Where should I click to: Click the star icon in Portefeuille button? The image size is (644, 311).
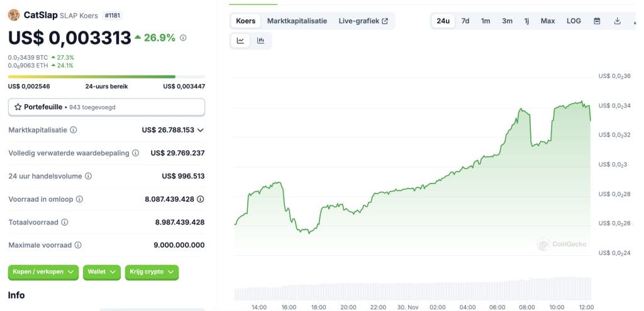pos(18,107)
